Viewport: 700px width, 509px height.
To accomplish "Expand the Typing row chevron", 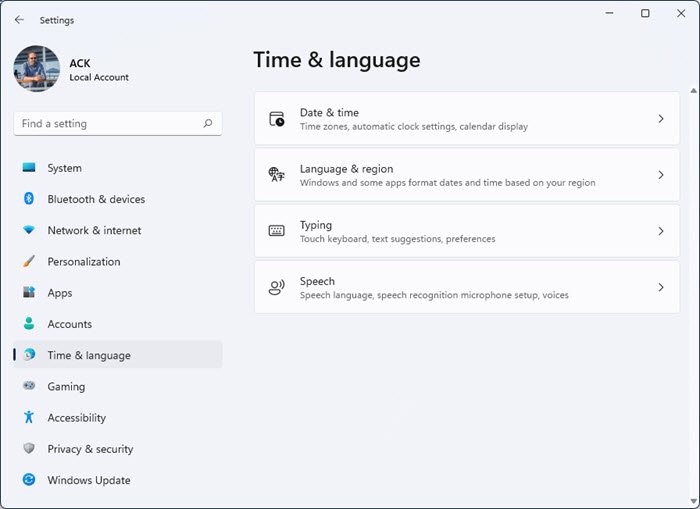I will pos(661,231).
